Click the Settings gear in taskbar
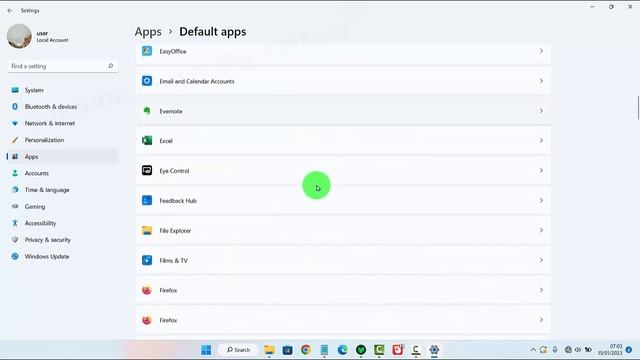The width and height of the screenshot is (640, 360). coord(434,350)
